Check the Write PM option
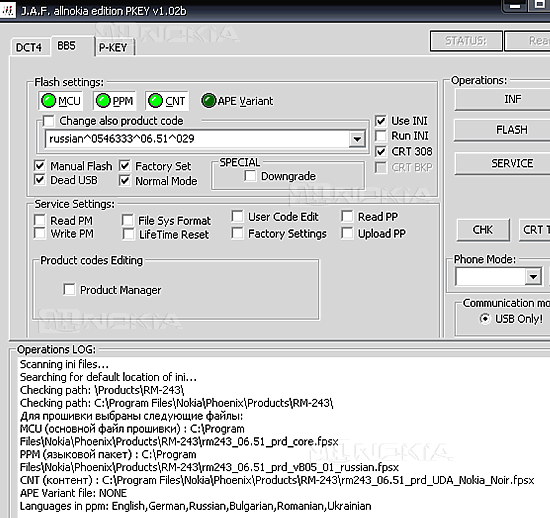This screenshot has width=550, height=518. 40,234
